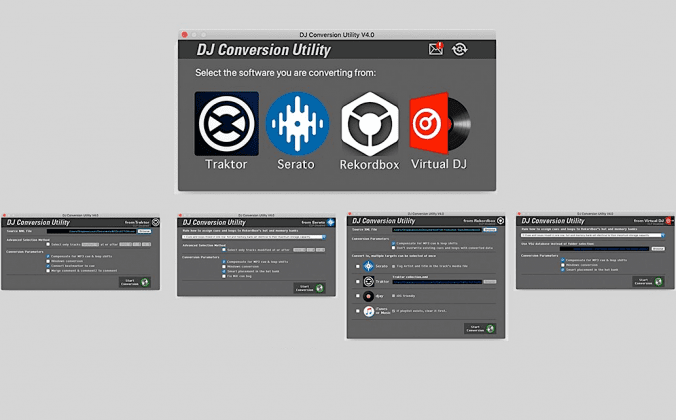Viewport: 676px width, 420px height.
Task: Enable Windows conversion in from Serato window
Action: pos(224,266)
